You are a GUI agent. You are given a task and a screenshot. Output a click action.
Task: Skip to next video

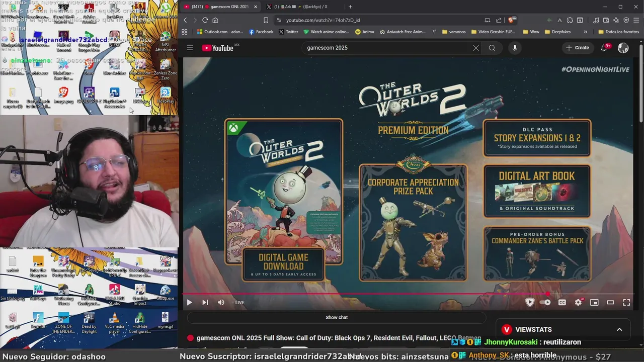pyautogui.click(x=205, y=302)
